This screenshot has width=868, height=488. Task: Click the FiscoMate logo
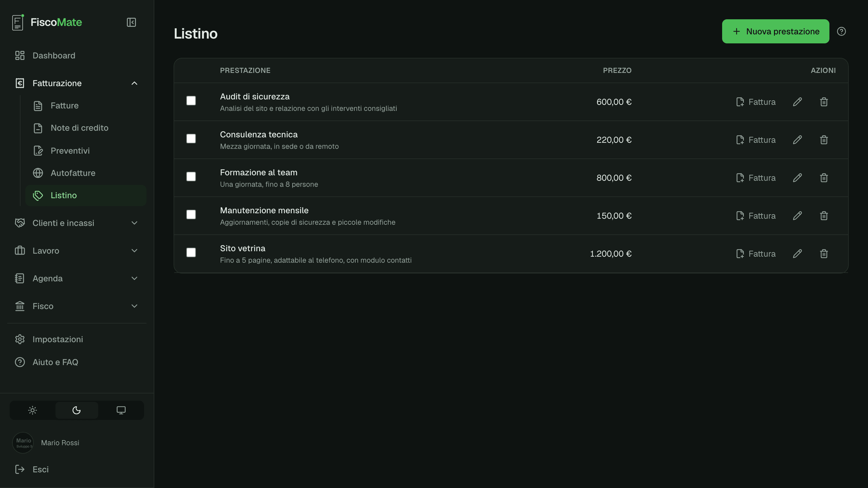[x=47, y=22]
